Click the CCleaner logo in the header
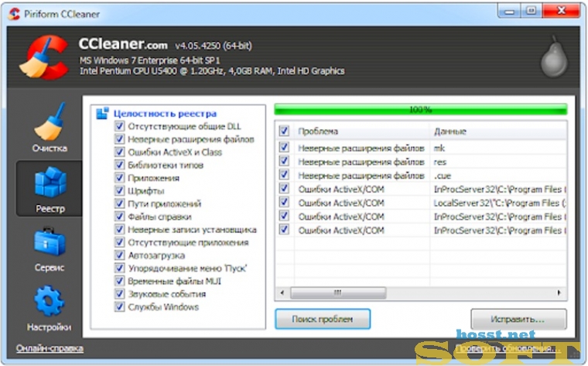Image resolution: width=588 pixels, height=366 pixels. pos(44,57)
